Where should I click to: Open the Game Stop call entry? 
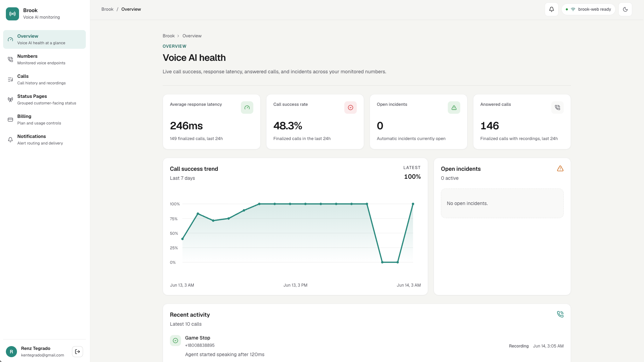click(367, 346)
